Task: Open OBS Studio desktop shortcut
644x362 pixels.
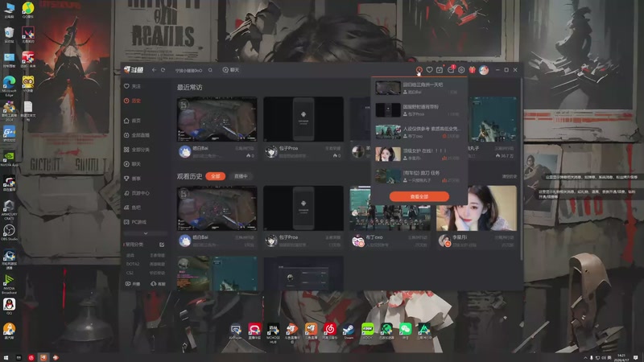Action: pyautogui.click(x=10, y=232)
